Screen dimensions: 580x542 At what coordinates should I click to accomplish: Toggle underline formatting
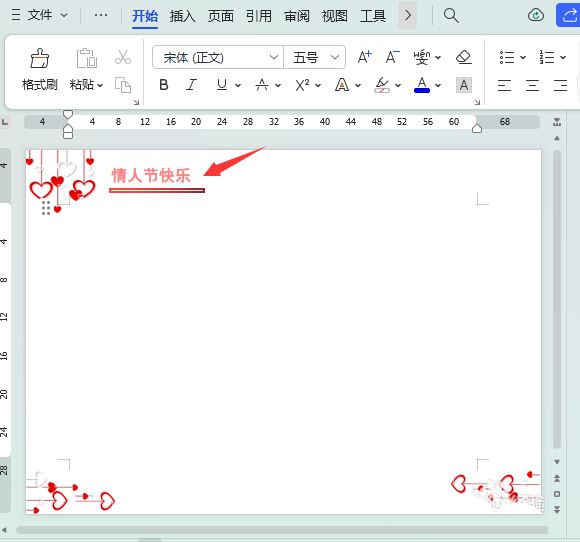tap(222, 85)
